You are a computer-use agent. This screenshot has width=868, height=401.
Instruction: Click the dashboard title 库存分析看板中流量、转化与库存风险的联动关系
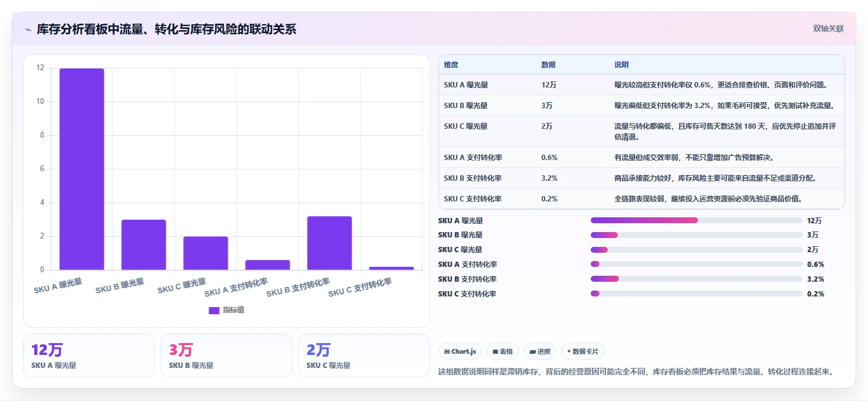[166, 29]
